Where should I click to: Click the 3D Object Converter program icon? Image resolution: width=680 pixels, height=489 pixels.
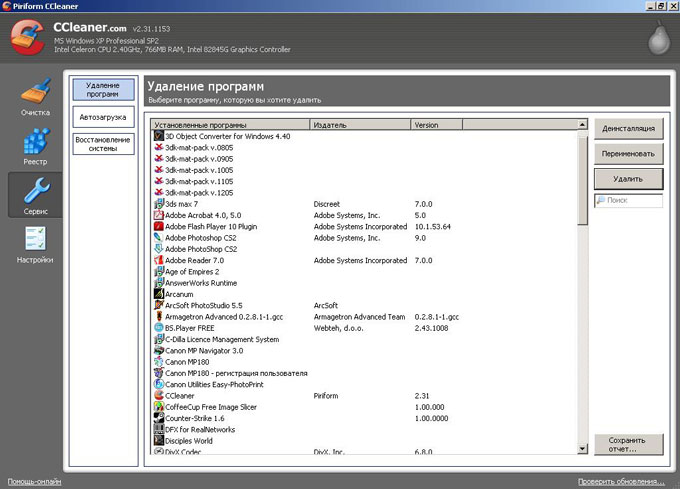159,136
